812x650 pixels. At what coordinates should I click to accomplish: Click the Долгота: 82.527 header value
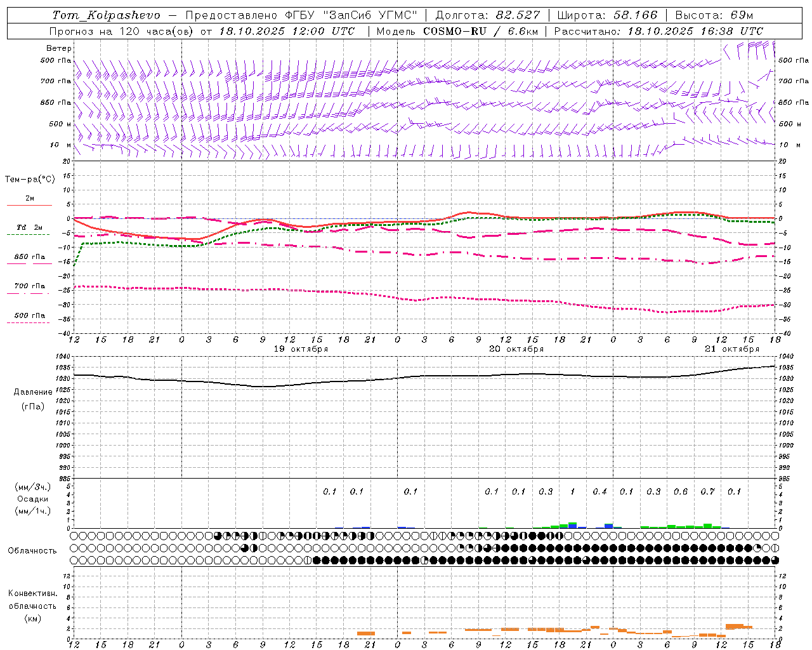[x=488, y=15]
